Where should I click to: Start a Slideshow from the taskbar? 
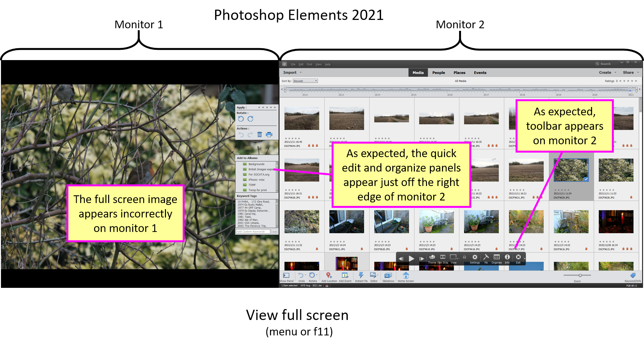(x=388, y=275)
